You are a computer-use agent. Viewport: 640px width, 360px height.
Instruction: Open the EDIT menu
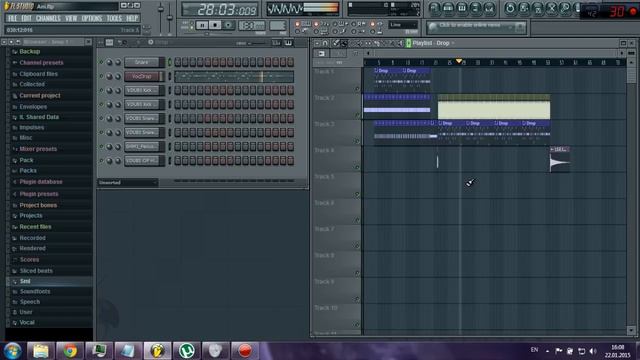(27, 18)
